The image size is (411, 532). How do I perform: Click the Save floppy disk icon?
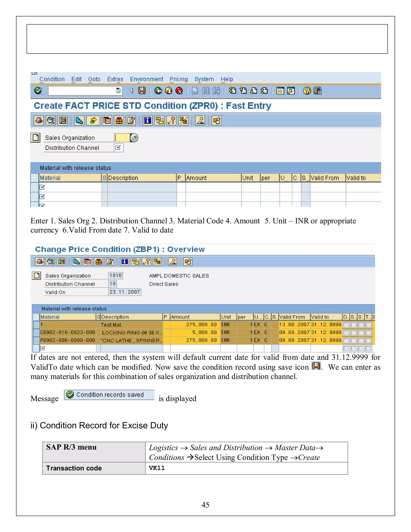click(x=142, y=91)
